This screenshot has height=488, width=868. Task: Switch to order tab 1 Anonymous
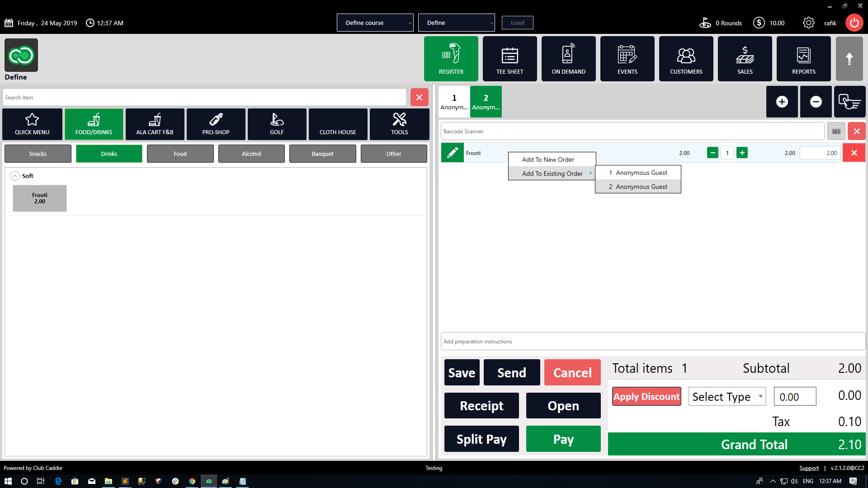454,102
